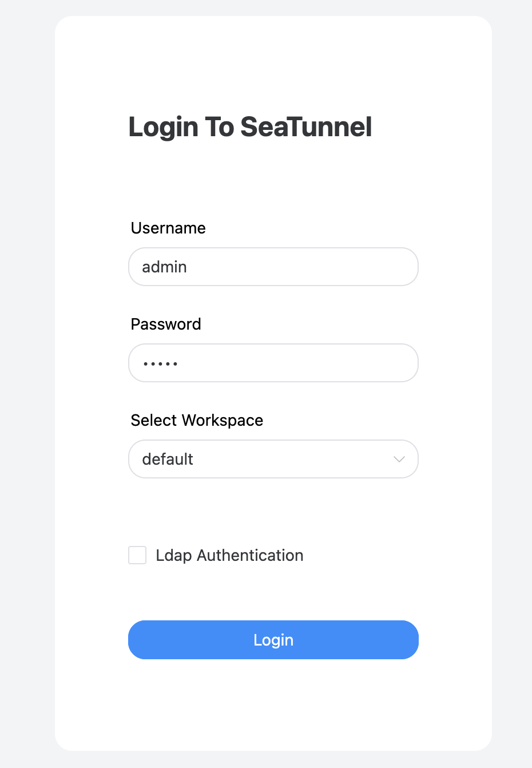The height and width of the screenshot is (768, 532).
Task: Select the masked password entry box
Action: click(x=273, y=363)
